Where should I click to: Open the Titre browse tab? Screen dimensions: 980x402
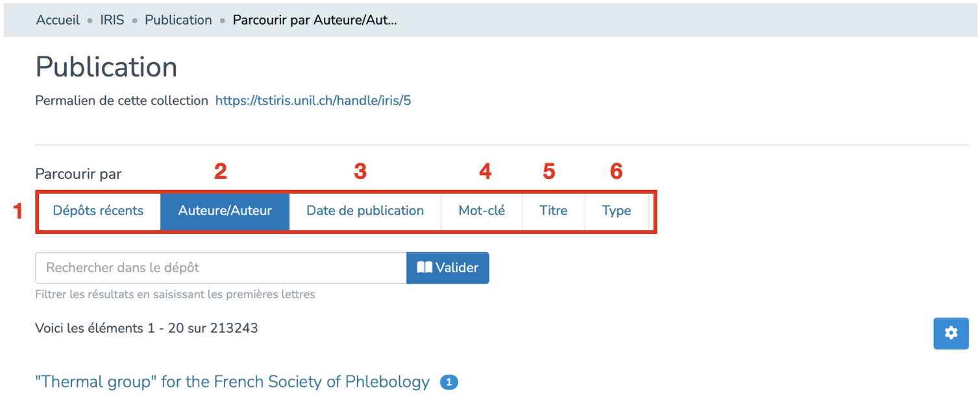(553, 211)
